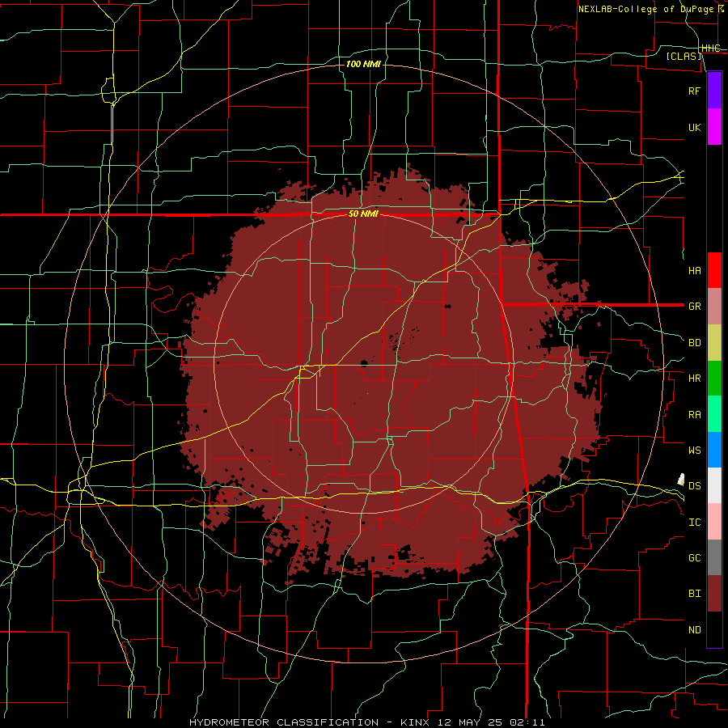The height and width of the screenshot is (728, 728).
Task: Click the NEXLAB-College of DuPage text
Action: [x=647, y=9]
